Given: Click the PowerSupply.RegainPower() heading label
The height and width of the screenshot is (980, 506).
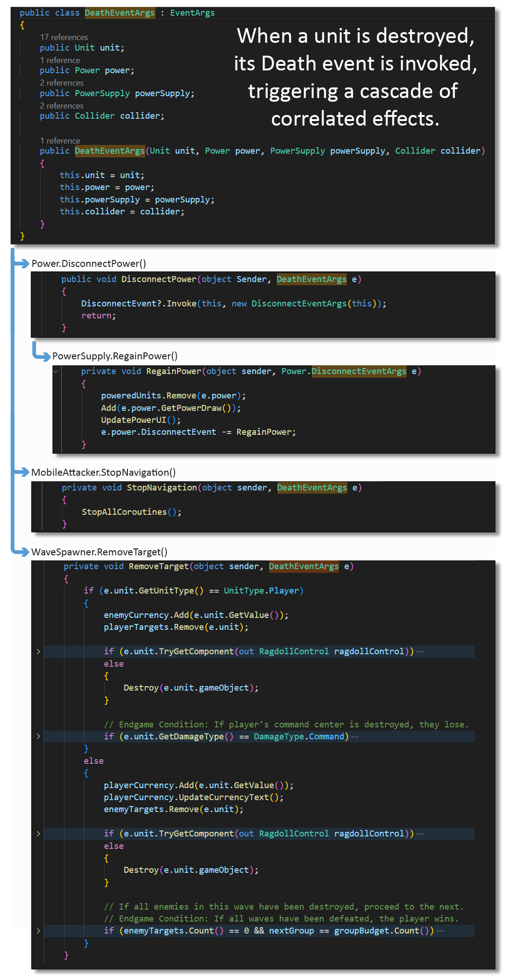Looking at the screenshot, I should [x=115, y=356].
